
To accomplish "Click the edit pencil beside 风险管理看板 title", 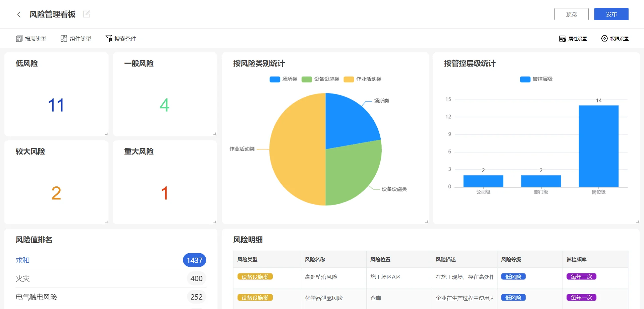I will click(x=87, y=14).
